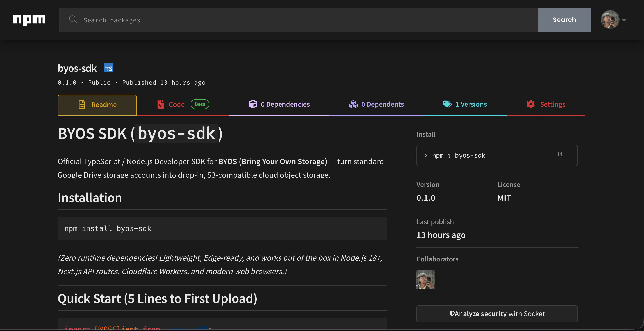
Task: Click the 'Public' visibility text
Action: (x=99, y=82)
